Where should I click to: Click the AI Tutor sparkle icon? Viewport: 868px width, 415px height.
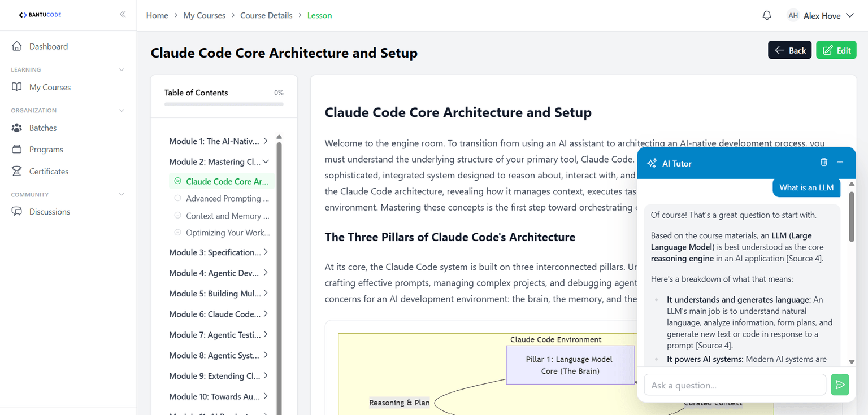[652, 163]
